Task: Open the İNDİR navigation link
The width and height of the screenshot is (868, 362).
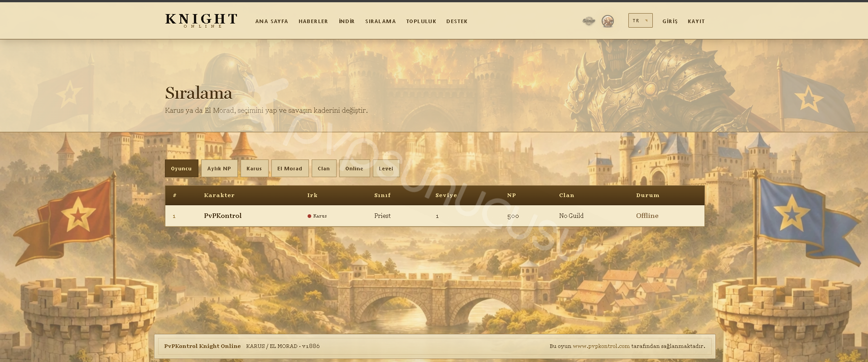Action: click(x=347, y=21)
